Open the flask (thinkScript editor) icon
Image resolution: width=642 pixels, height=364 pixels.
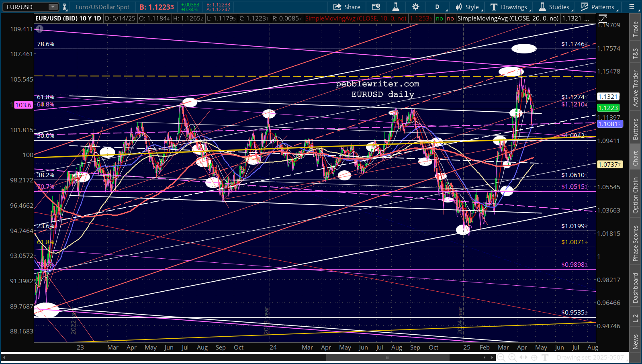396,7
